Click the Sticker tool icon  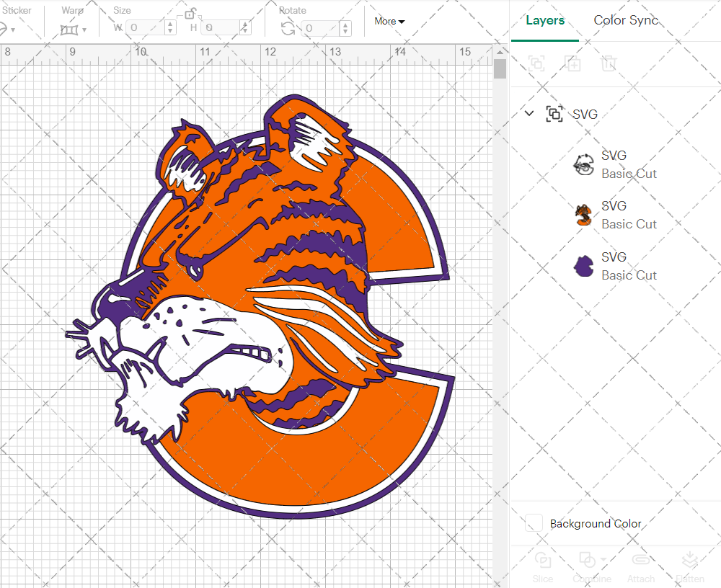(x=6, y=27)
